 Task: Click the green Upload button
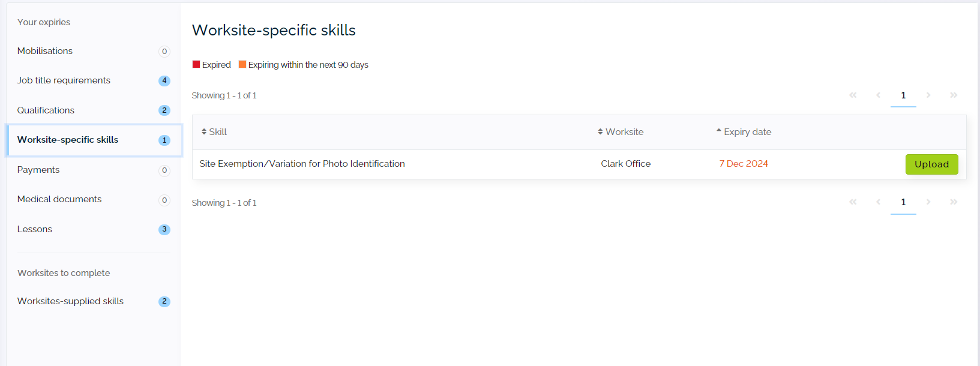pyautogui.click(x=931, y=164)
